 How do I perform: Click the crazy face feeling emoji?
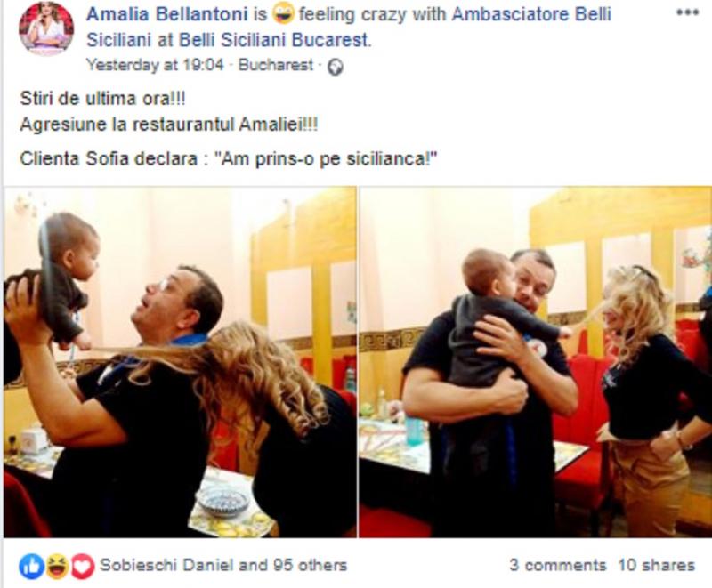coord(284,14)
